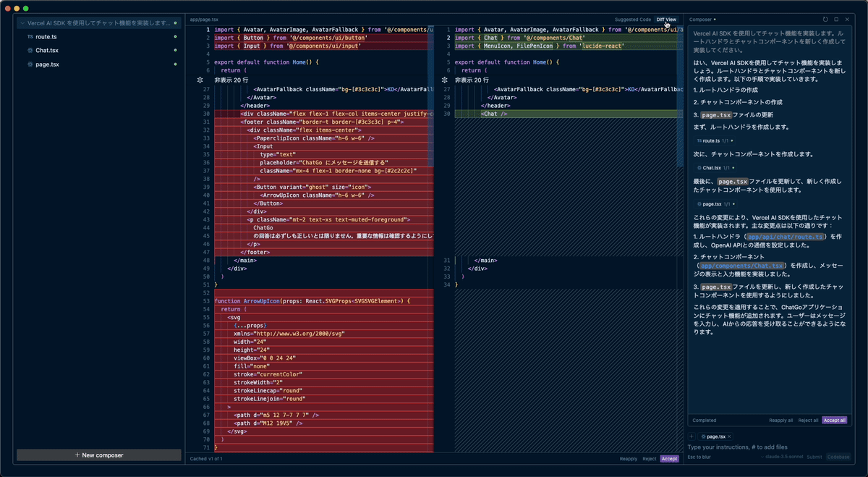Image resolution: width=868 pixels, height=477 pixels.
Task: Click the TS icon beside route.ts in the sidebar
Action: [30, 36]
